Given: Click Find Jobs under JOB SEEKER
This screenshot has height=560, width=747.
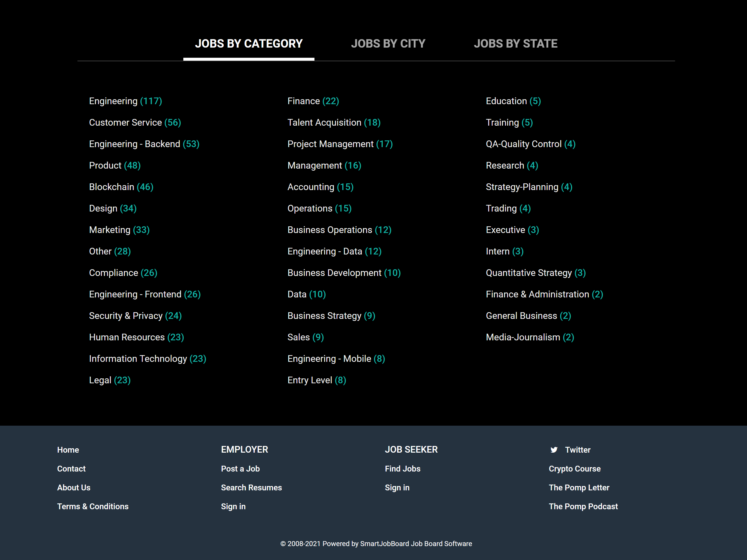Looking at the screenshot, I should [x=403, y=469].
